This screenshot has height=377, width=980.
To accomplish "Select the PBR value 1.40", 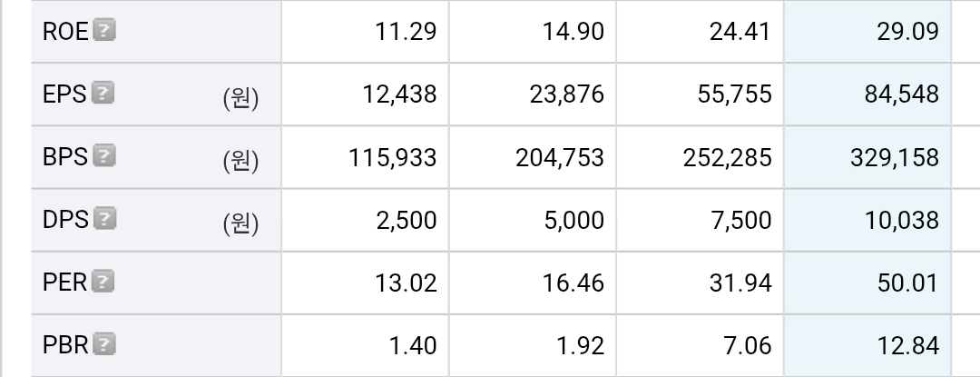I will point(413,346).
